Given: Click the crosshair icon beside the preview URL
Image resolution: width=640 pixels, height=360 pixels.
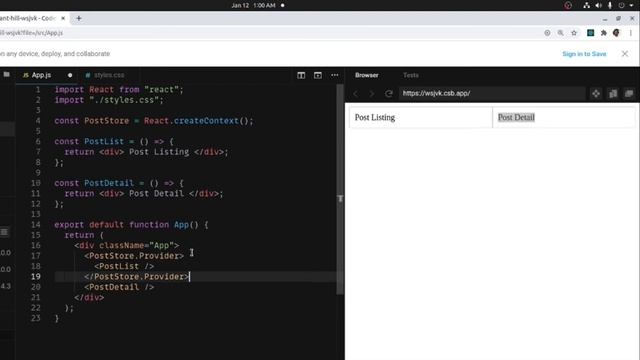Looking at the screenshot, I should tap(596, 93).
